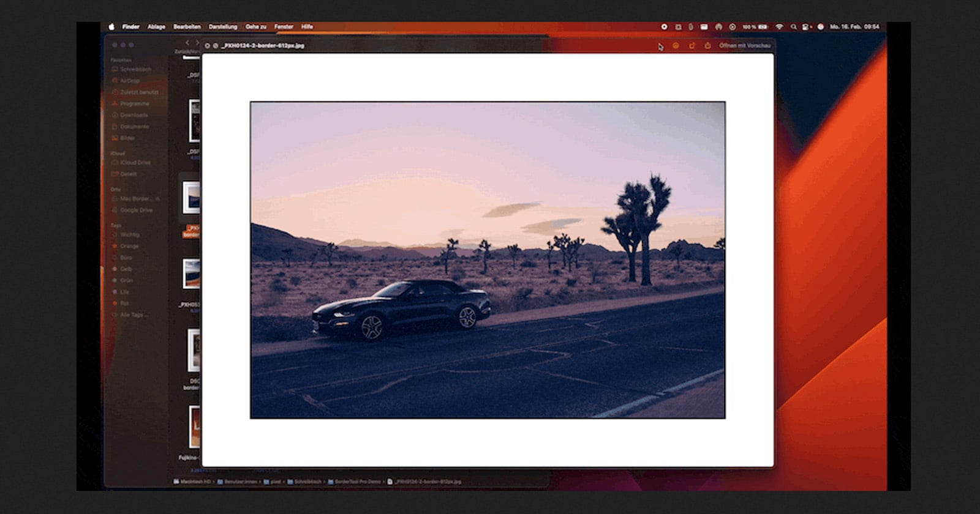
Task: Click the rotate icon in Quick Look
Action: (692, 46)
